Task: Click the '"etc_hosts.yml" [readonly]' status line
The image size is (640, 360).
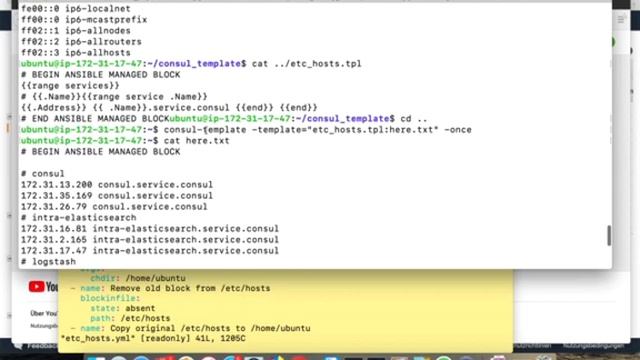Action: [x=153, y=338]
